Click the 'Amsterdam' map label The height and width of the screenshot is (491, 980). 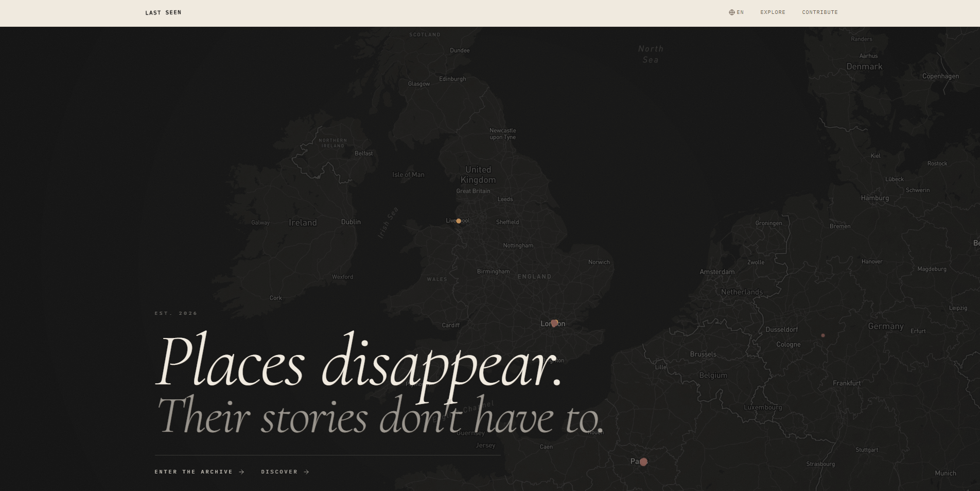717,272
